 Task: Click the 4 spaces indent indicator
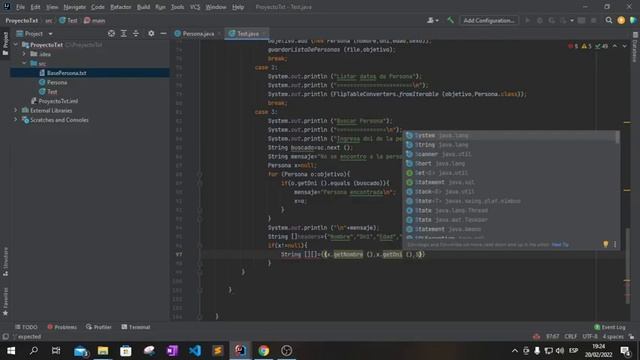click(x=613, y=337)
